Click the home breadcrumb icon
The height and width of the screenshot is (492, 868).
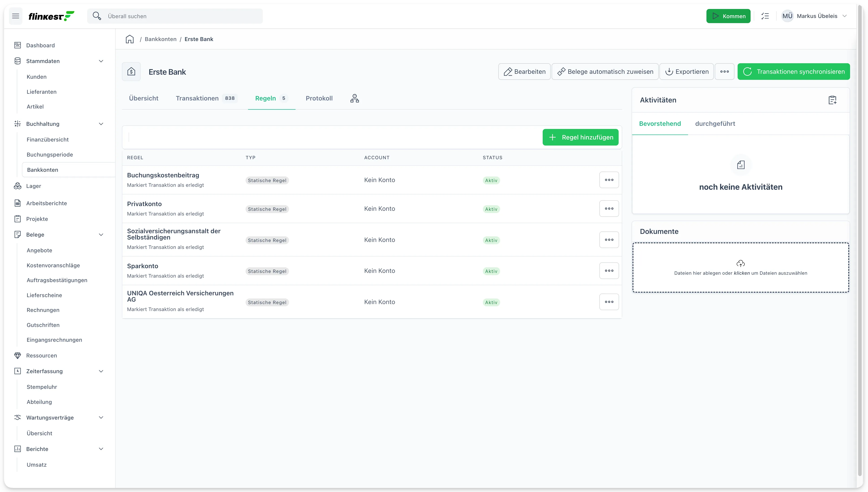(x=130, y=39)
